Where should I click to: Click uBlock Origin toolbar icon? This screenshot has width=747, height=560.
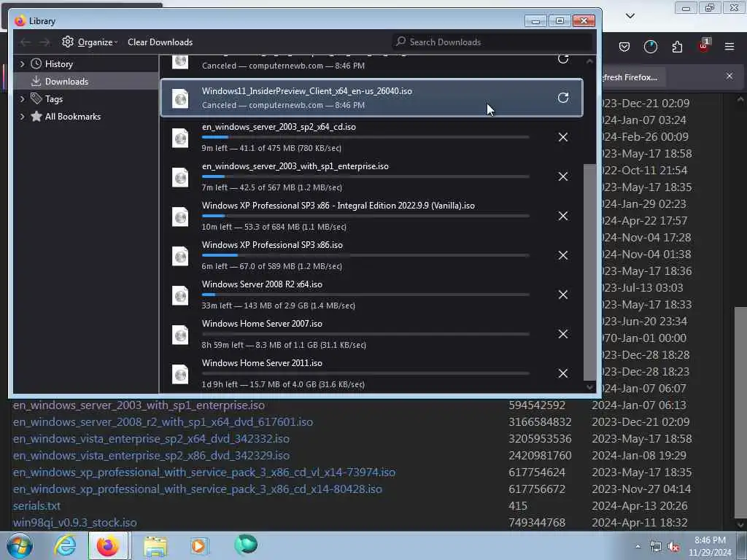pos(704,46)
